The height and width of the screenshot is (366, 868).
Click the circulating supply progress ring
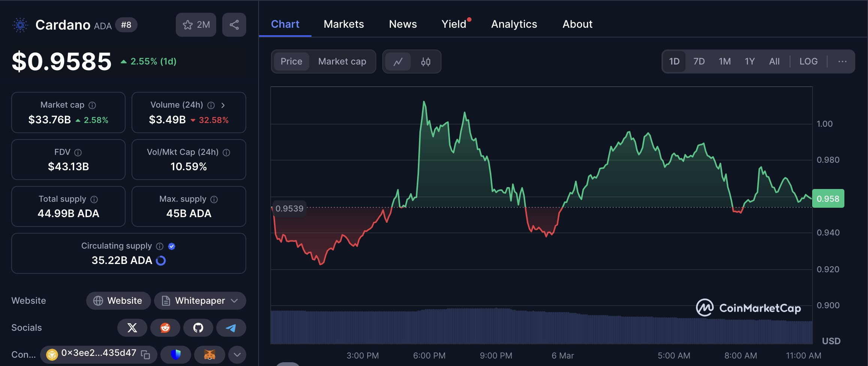[x=161, y=261]
